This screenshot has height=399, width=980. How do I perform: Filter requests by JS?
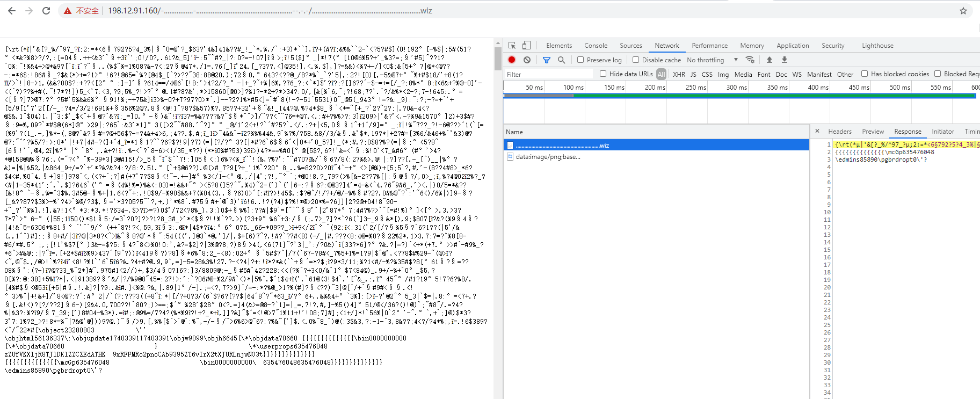tap(693, 74)
